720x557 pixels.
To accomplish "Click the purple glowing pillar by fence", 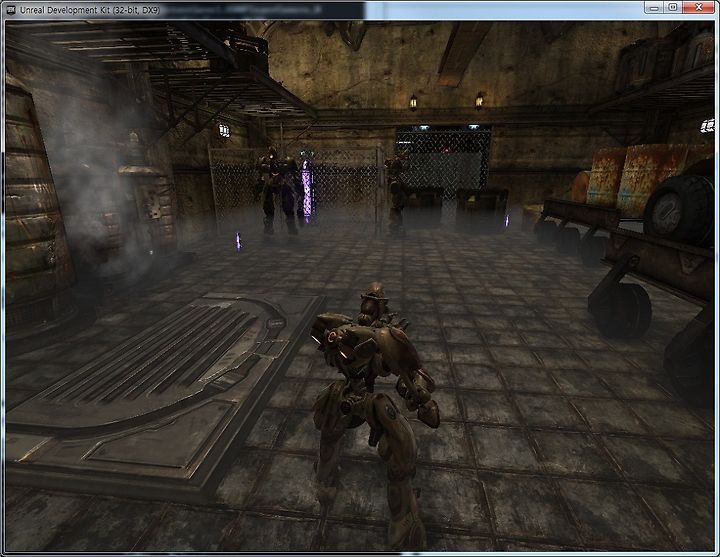I will coord(307,189).
